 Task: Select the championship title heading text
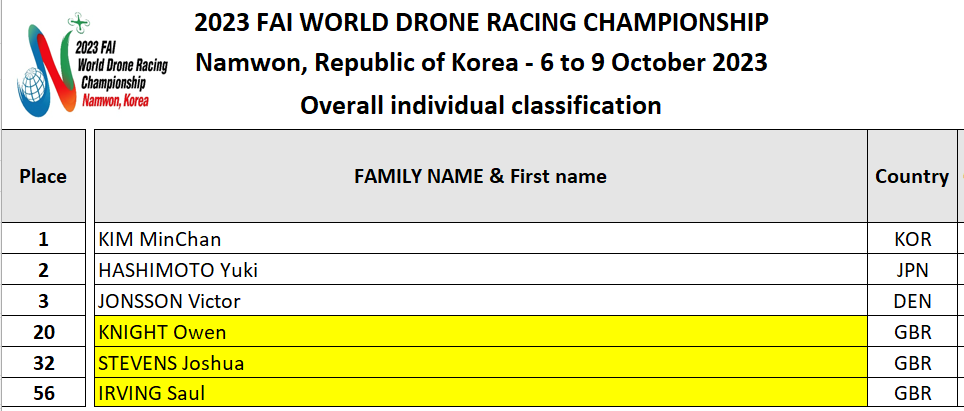pos(482,22)
